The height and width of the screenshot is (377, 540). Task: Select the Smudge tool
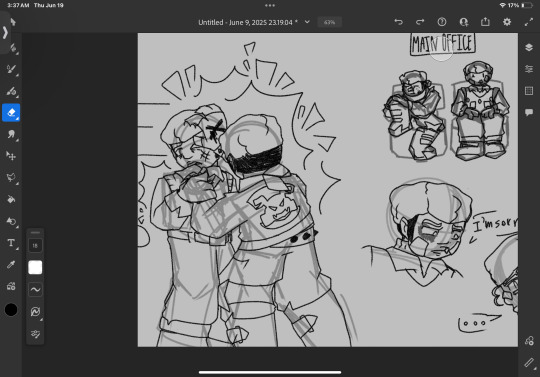(11, 134)
